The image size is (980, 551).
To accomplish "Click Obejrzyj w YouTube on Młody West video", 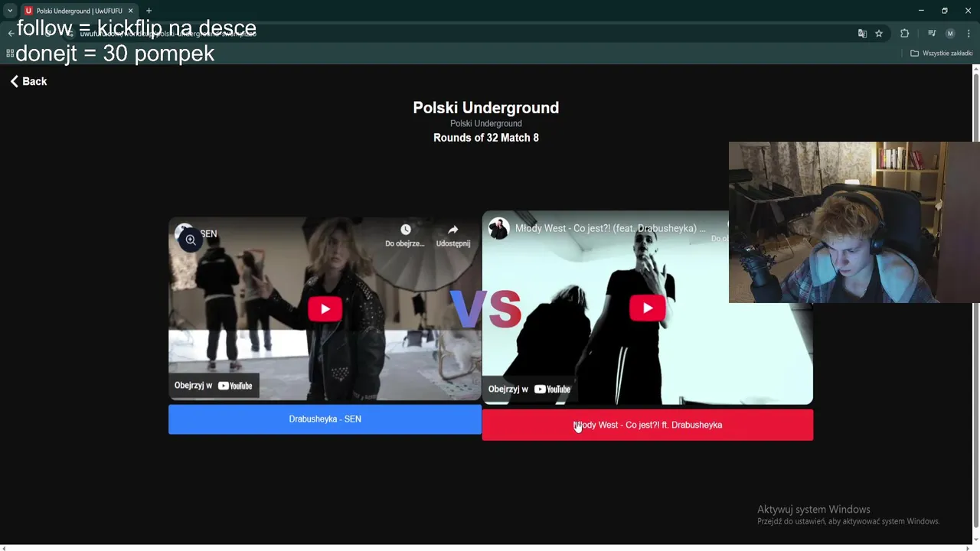I will point(529,389).
